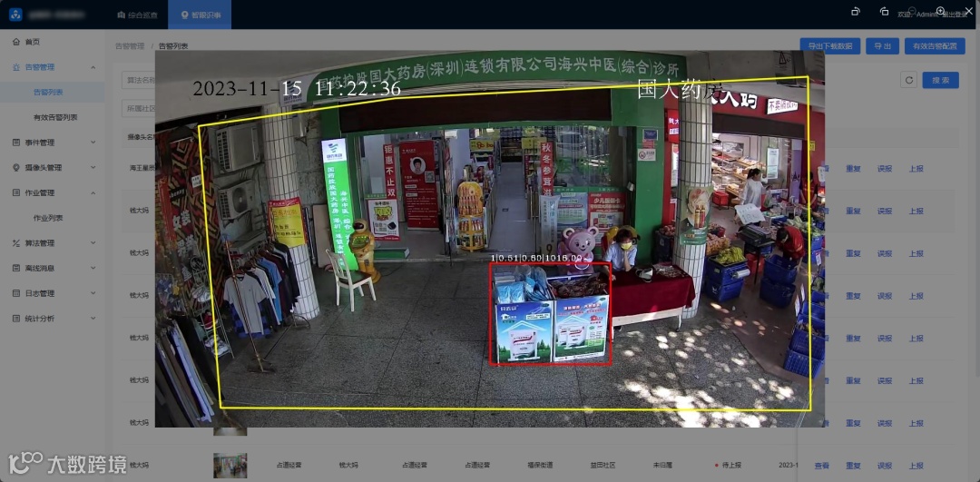
Task: Click 查看 in the 福保街道 row
Action: [x=822, y=466]
